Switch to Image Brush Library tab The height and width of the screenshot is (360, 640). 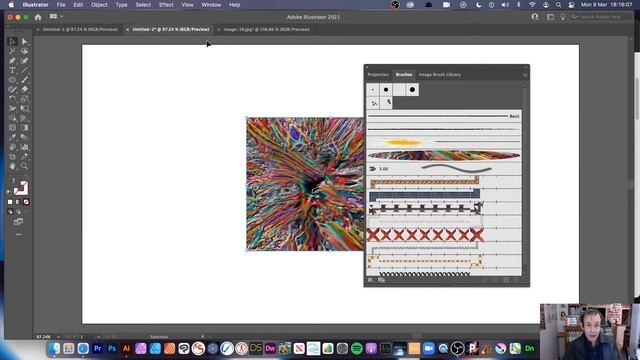[440, 75]
